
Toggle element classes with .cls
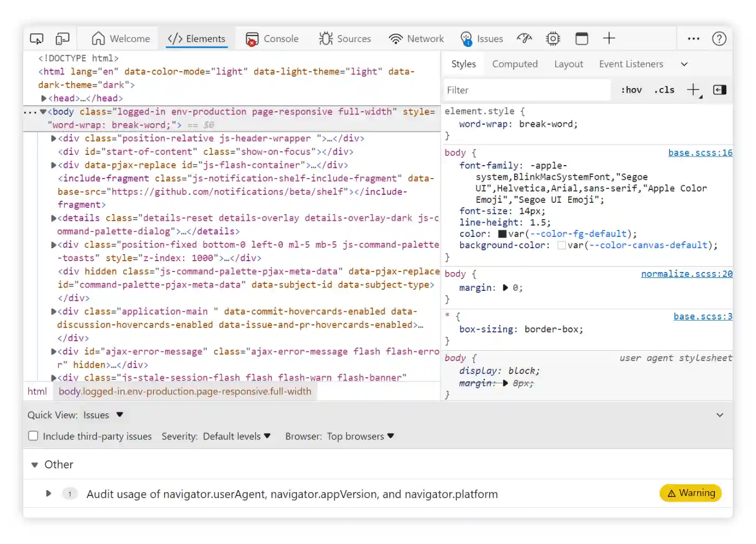point(664,90)
